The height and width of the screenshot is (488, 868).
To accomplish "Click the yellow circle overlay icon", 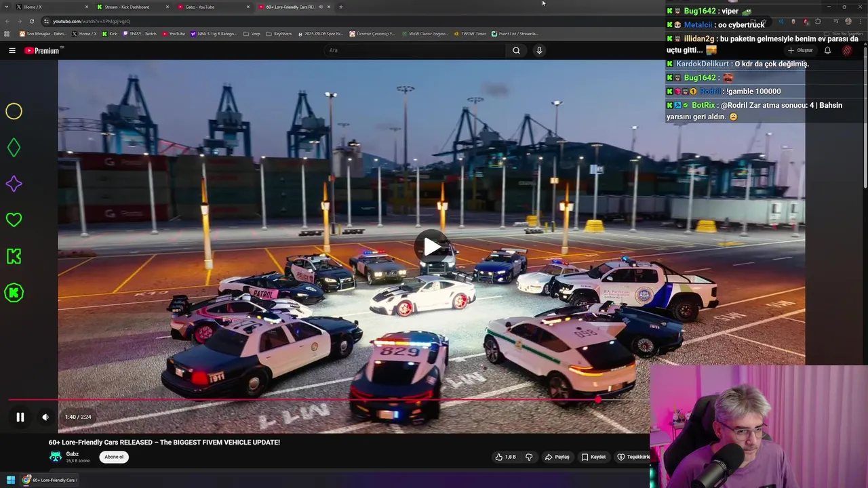I will click(x=14, y=111).
